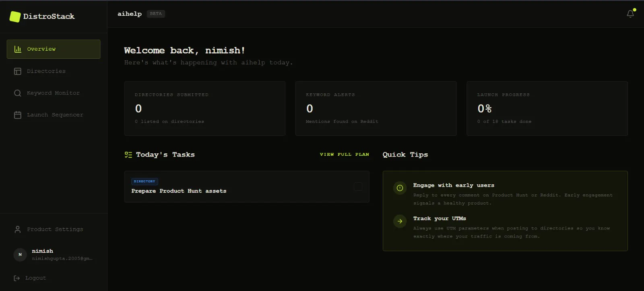This screenshot has height=291, width=644.
Task: Click the Engage with early users title
Action: tap(454, 186)
